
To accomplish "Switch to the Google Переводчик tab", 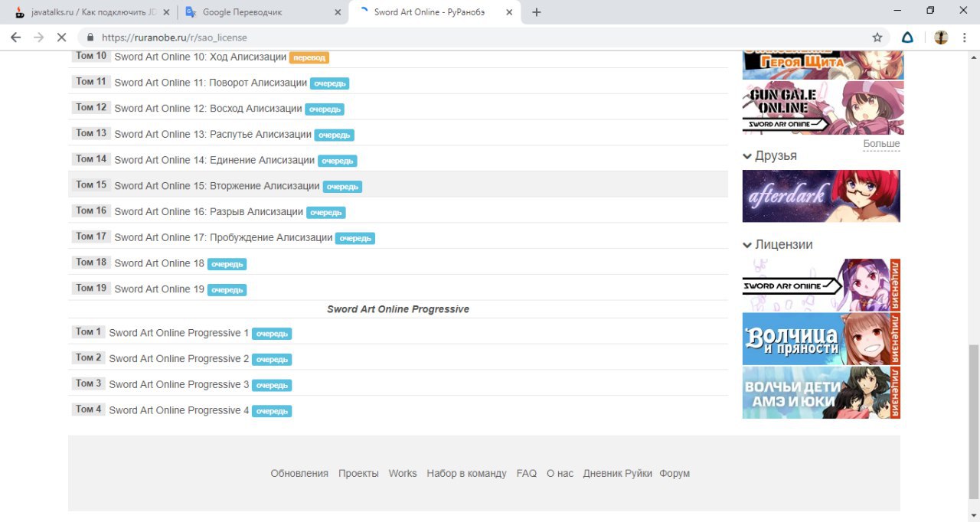I will click(263, 12).
